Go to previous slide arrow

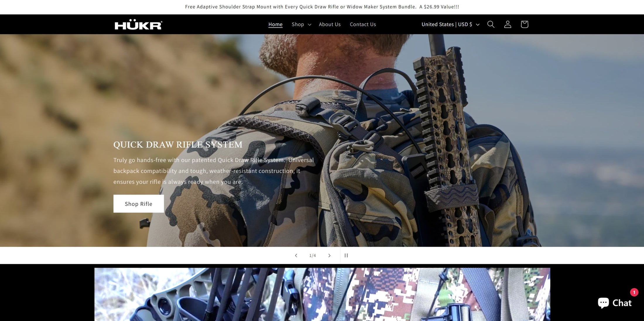tap(296, 255)
